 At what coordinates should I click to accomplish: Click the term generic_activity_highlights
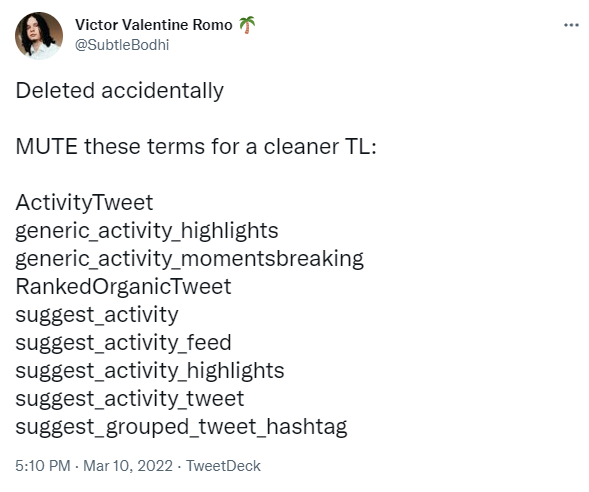pos(147,231)
